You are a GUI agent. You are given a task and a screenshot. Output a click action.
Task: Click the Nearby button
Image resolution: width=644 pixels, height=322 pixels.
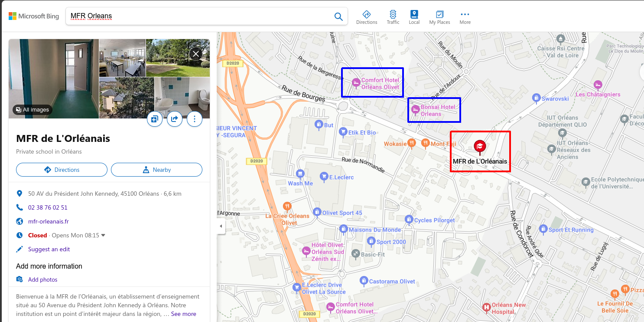156,170
